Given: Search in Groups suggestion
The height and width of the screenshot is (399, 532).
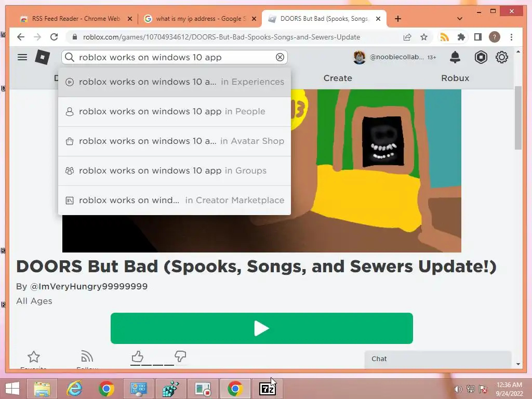Looking at the screenshot, I should pos(175,170).
